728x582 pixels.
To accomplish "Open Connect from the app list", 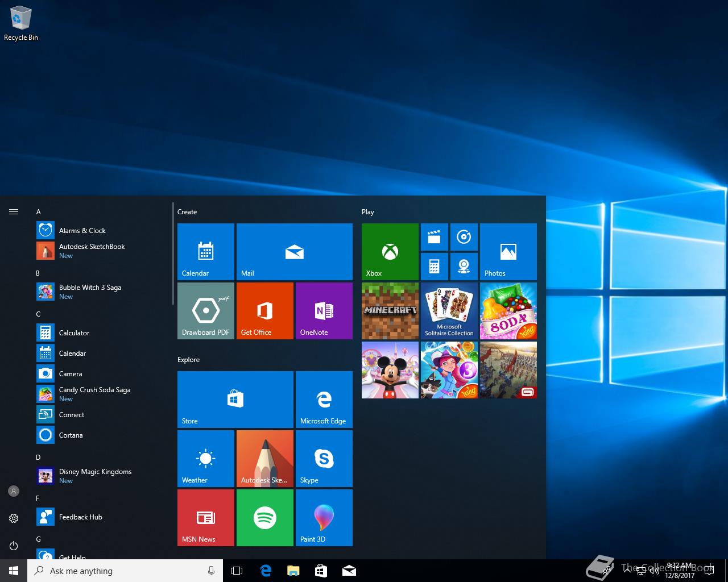I will (102, 414).
